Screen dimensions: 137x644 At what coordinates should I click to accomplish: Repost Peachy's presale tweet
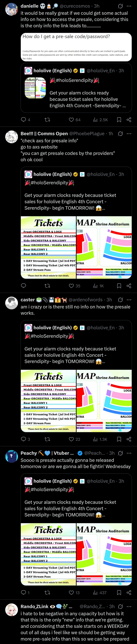coord(47,592)
